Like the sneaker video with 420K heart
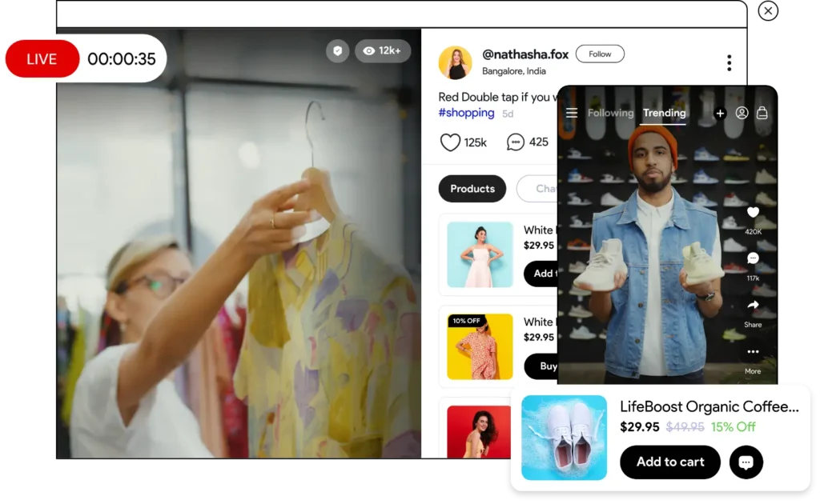This screenshot has width=820, height=504. coord(753,213)
